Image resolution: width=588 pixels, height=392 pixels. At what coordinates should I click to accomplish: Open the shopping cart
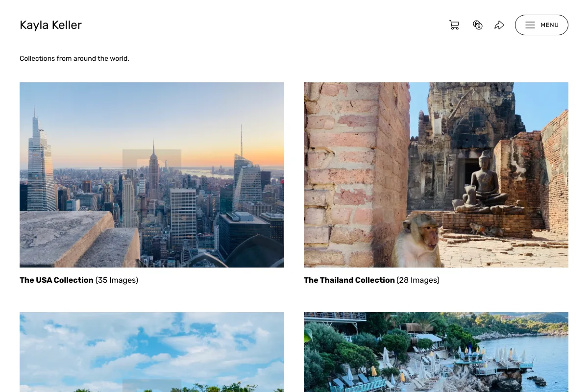[454, 25]
